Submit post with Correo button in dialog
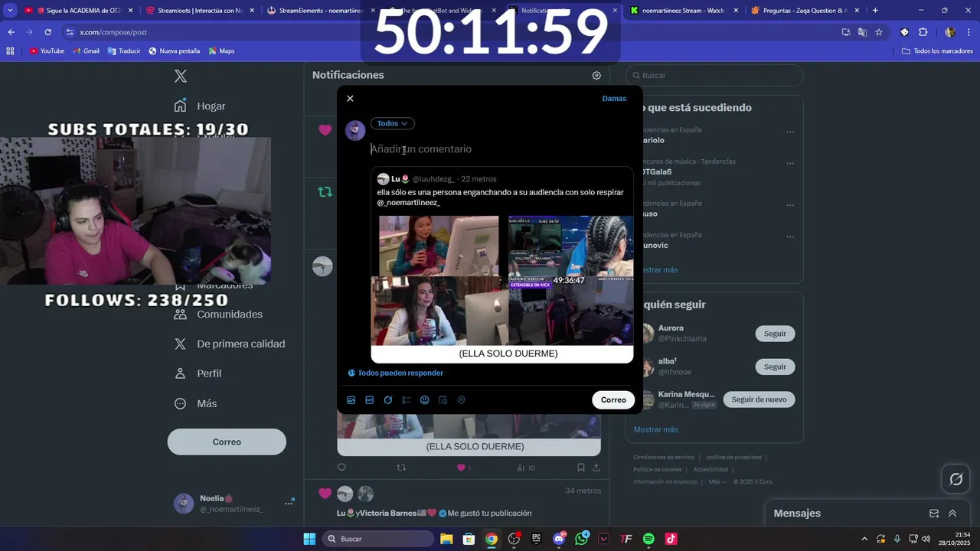 613,399
